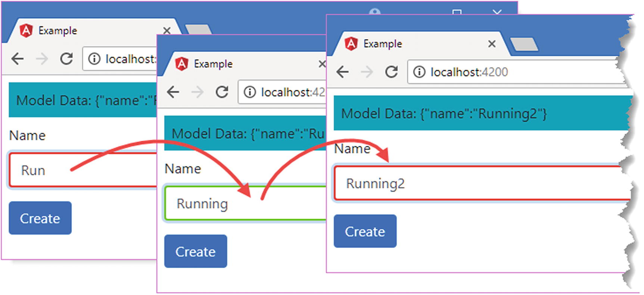Click back arrow in the middle Running window
644x295 pixels.
(x=173, y=92)
